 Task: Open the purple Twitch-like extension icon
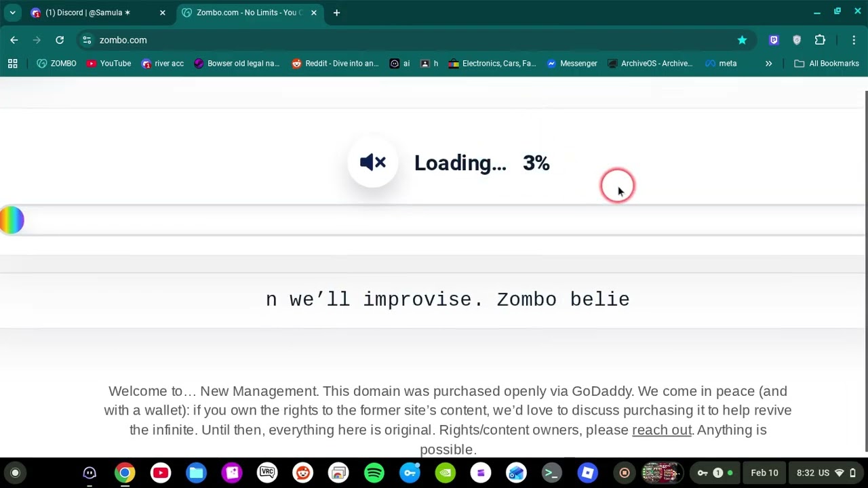[x=774, y=40]
